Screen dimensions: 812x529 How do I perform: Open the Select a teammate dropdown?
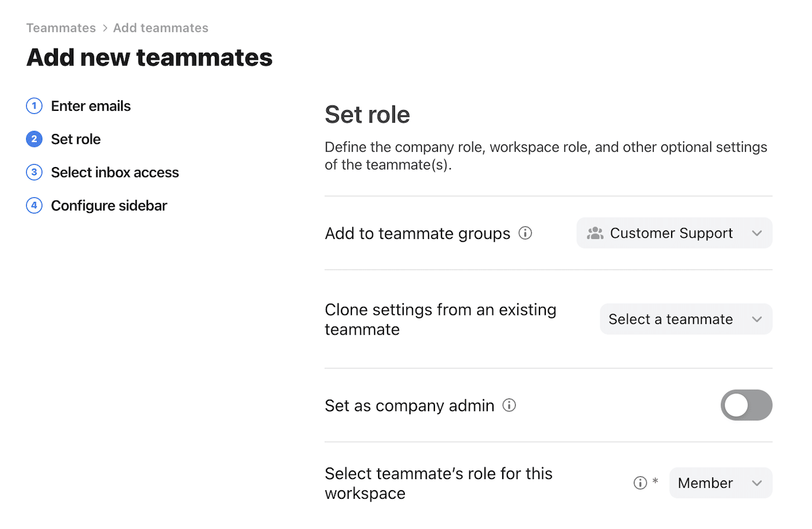click(x=685, y=318)
